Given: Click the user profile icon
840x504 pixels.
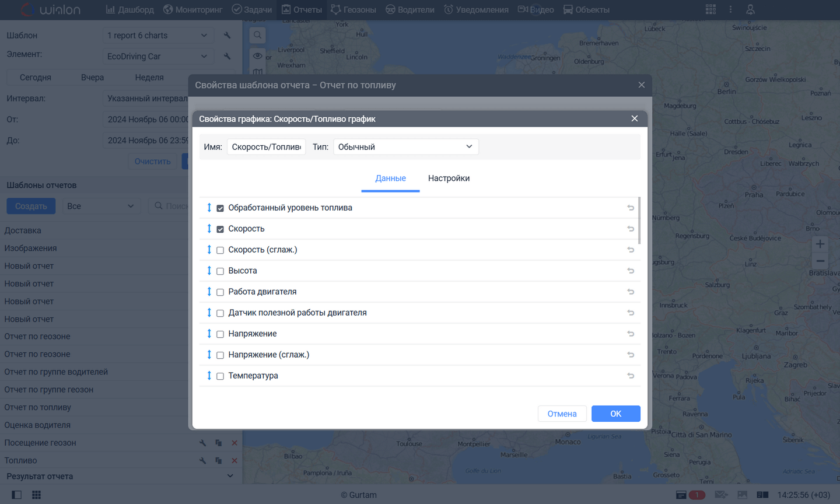Looking at the screenshot, I should coord(751,9).
